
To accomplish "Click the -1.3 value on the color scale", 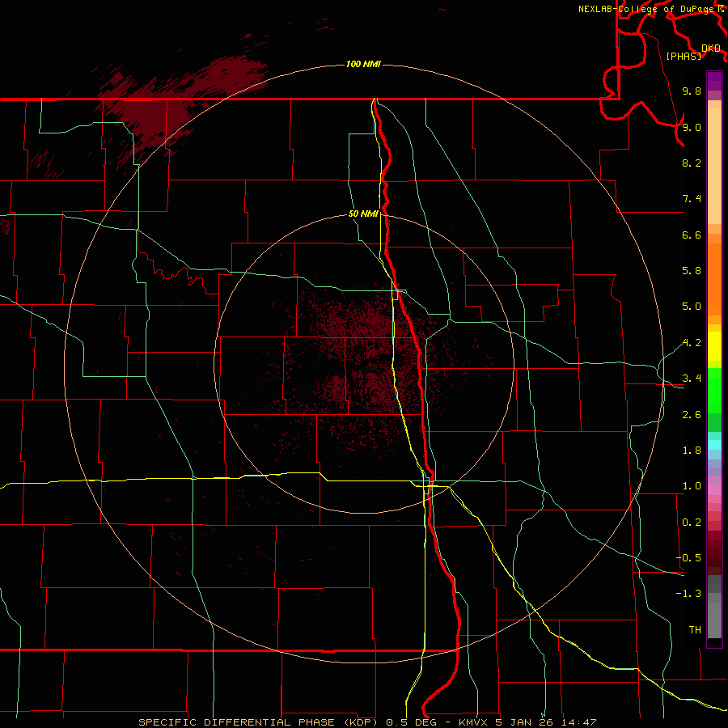I will [x=688, y=594].
